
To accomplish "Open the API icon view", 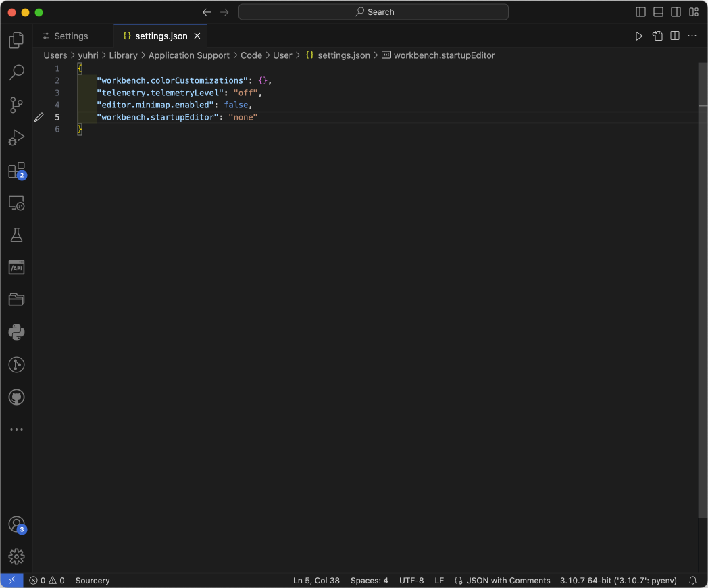I will coord(16,268).
